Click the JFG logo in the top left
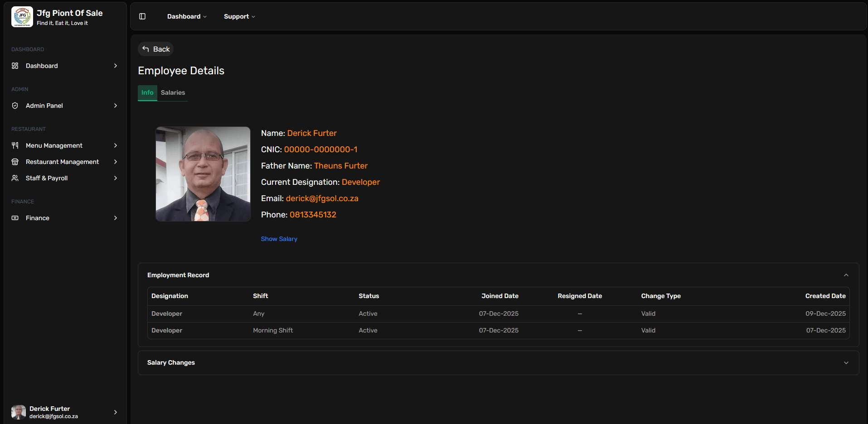This screenshot has width=868, height=424. pos(21,17)
